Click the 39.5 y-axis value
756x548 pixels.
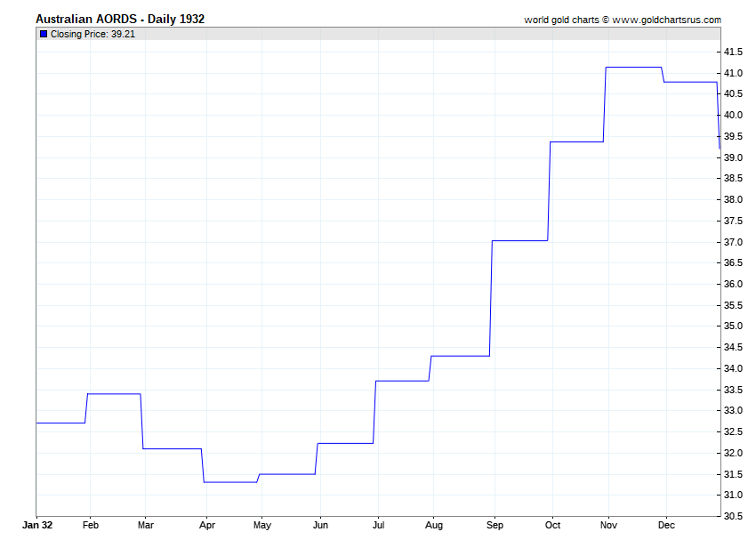click(x=733, y=136)
